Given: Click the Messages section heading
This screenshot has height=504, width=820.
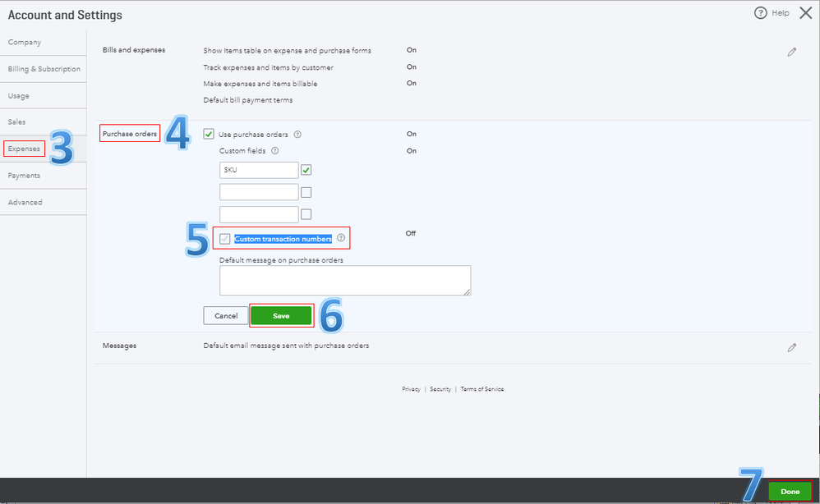Looking at the screenshot, I should tap(119, 346).
